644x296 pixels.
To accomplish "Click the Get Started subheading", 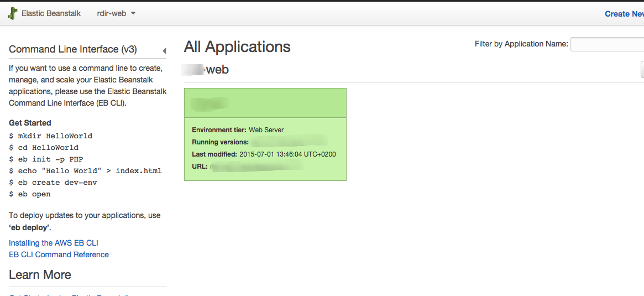I will click(x=30, y=123).
